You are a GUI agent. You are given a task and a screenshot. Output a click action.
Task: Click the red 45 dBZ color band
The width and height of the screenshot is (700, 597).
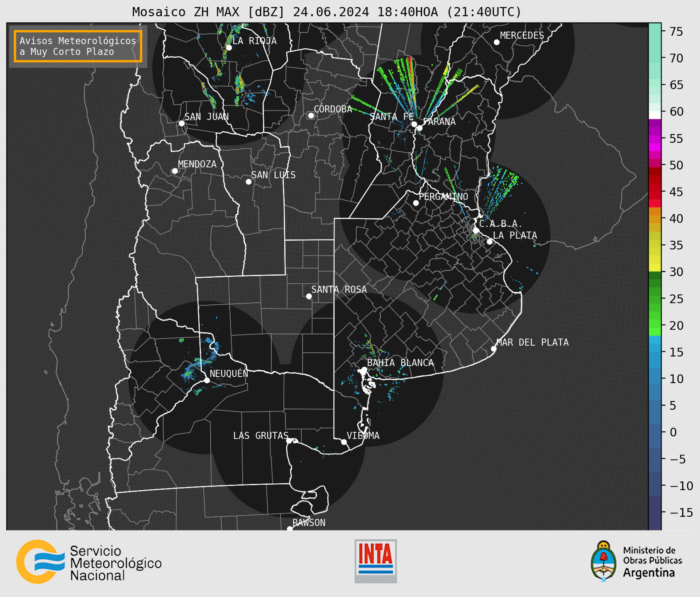click(x=655, y=191)
